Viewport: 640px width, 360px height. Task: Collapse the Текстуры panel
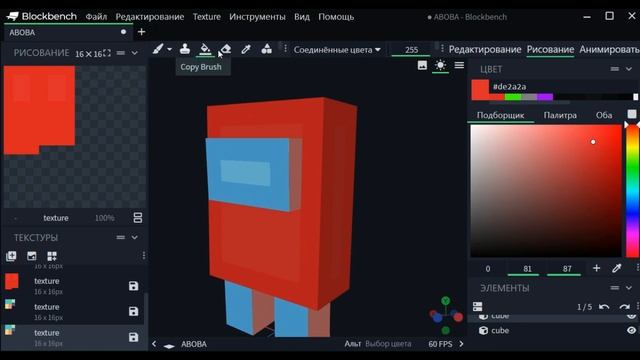tap(135, 237)
